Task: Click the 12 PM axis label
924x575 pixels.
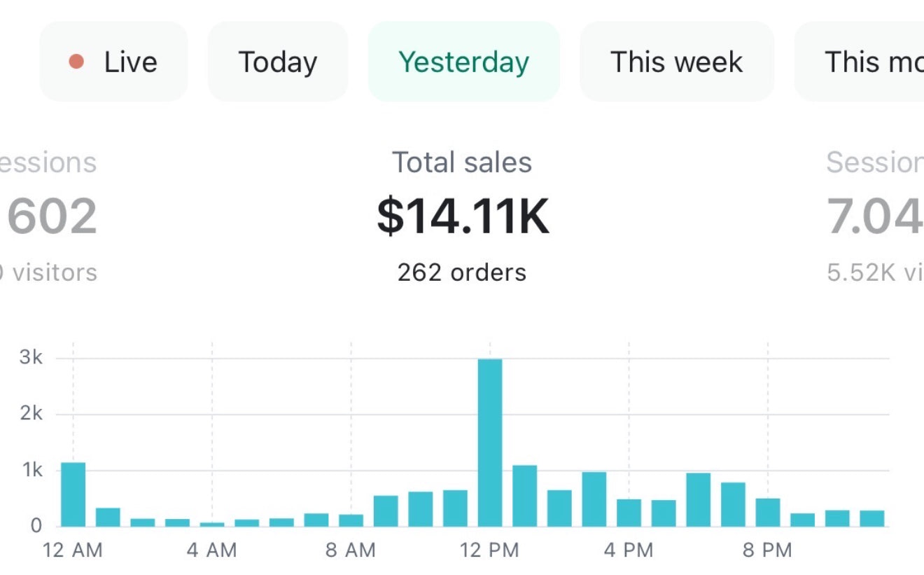Action: click(x=490, y=550)
